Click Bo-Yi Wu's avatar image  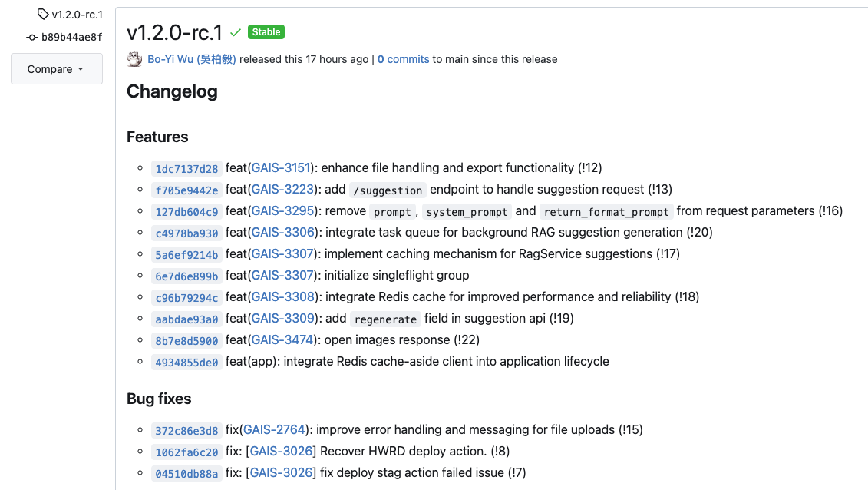click(134, 59)
